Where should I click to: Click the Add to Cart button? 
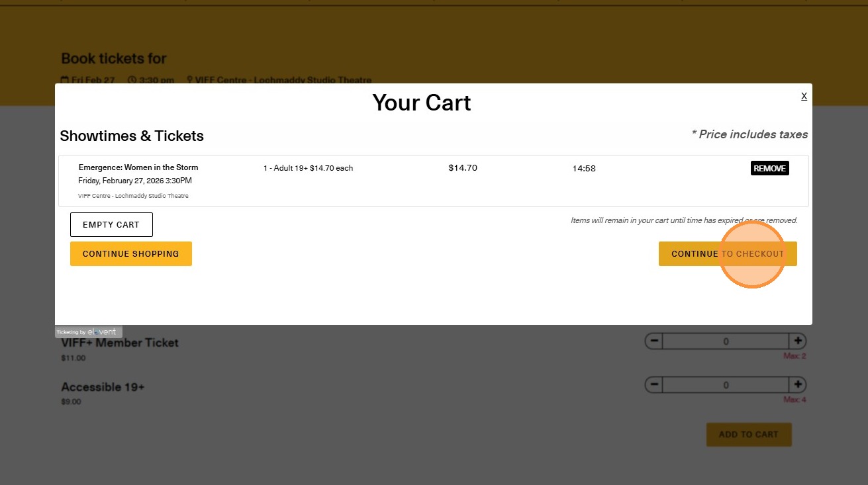pyautogui.click(x=748, y=435)
